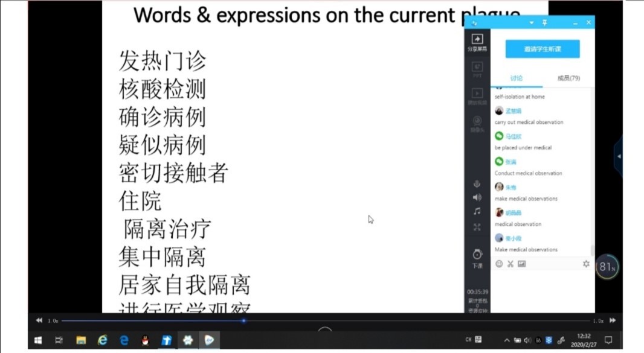Open chat settings gear icon
Screen dimensions: 644x353
585,264
